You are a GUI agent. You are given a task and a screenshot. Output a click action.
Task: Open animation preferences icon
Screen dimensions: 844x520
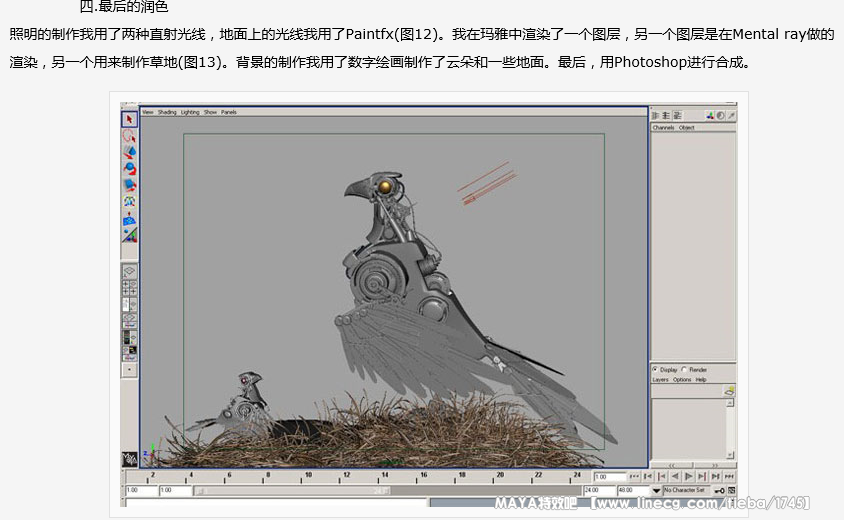pyautogui.click(x=732, y=490)
